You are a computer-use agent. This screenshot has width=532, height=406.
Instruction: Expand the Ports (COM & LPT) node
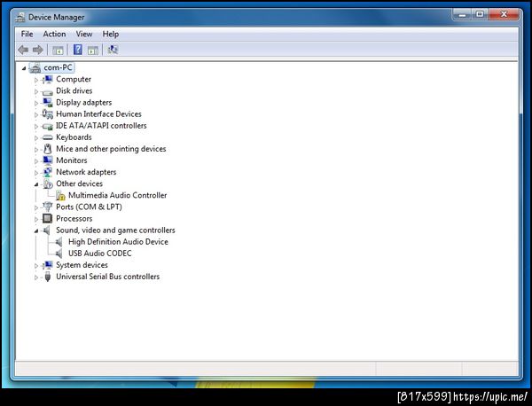36,207
